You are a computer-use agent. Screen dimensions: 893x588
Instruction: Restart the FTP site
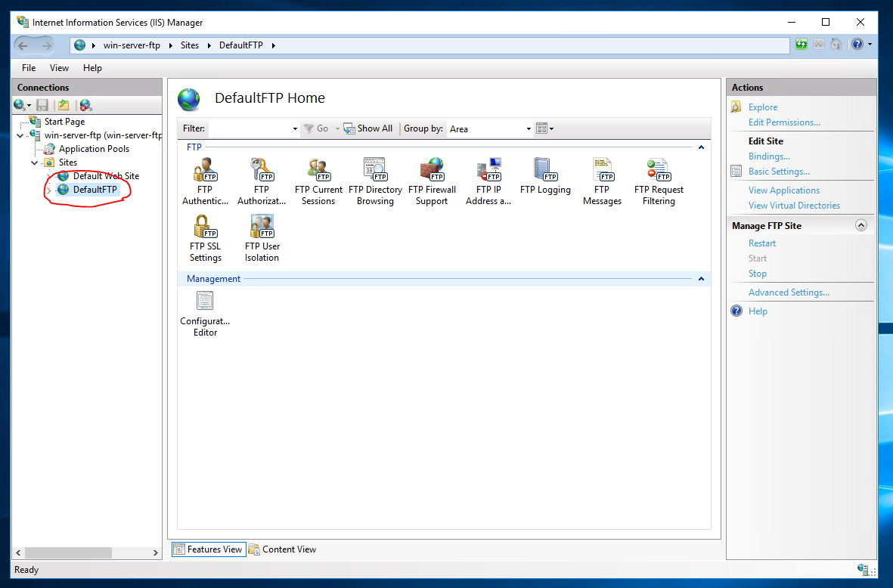tap(762, 243)
